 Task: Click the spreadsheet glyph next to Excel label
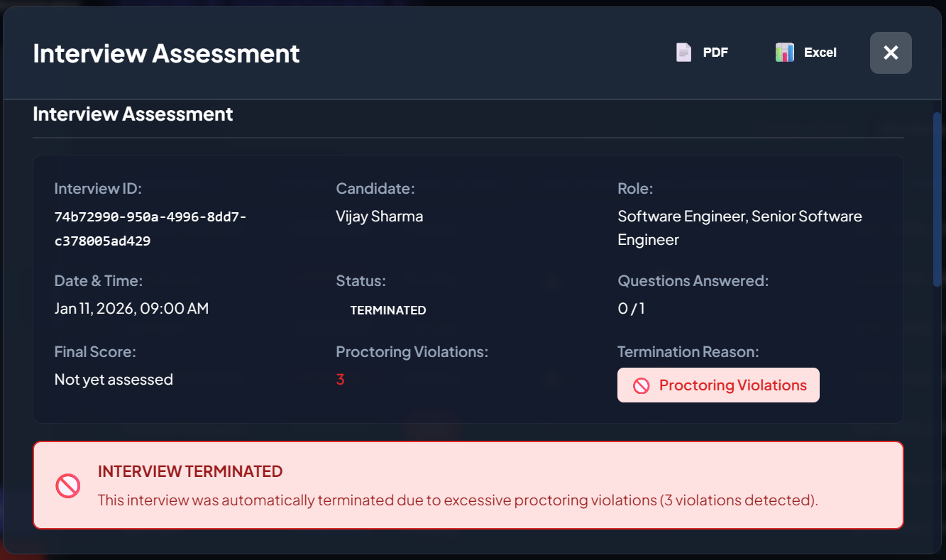[x=783, y=52]
